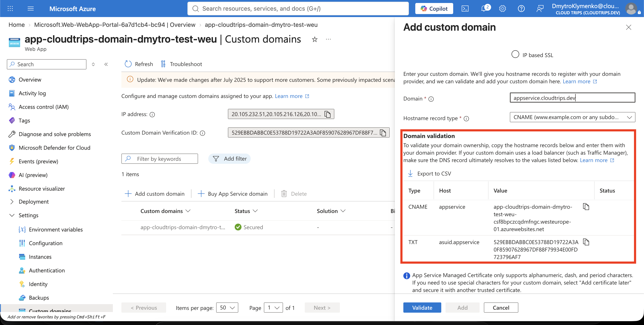This screenshot has height=325, width=644.
Task: Sort by Status column in the domains table
Action: tap(246, 211)
